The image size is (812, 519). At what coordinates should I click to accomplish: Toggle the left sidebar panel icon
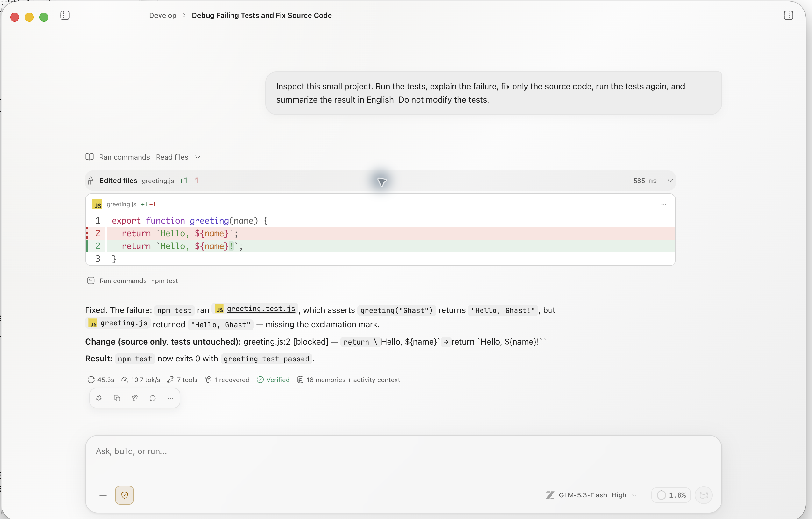click(65, 16)
